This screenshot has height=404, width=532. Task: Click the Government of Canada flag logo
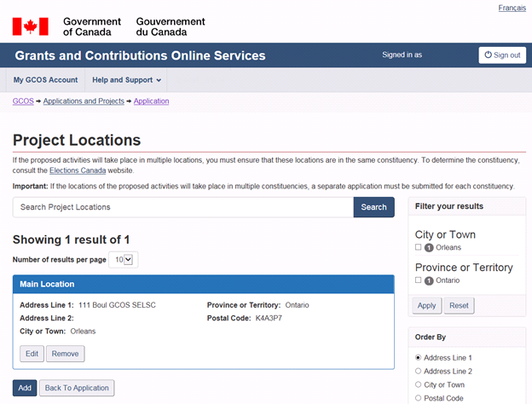click(x=30, y=26)
